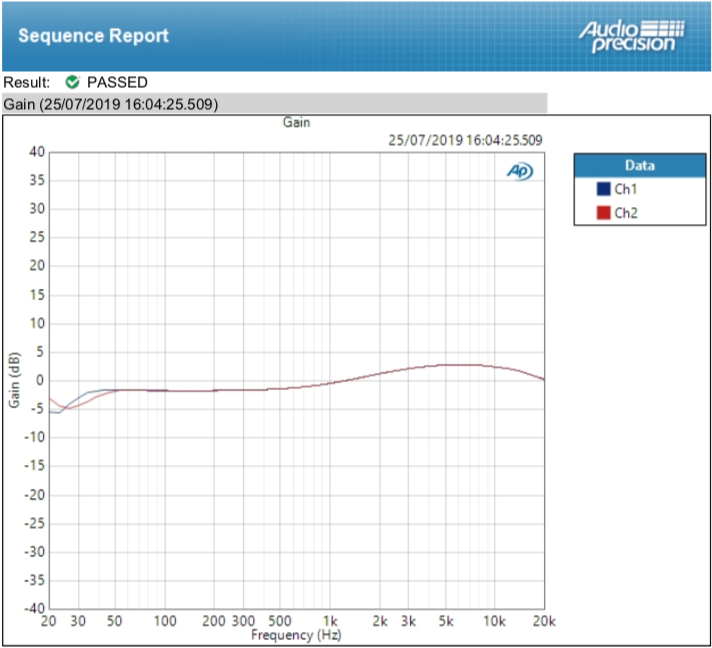Select the Ch2 red color swatch

click(603, 213)
